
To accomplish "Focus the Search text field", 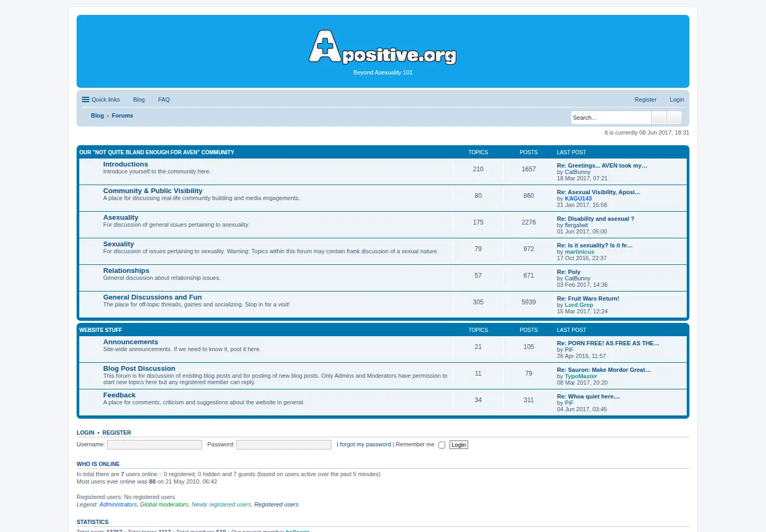I will (x=611, y=118).
